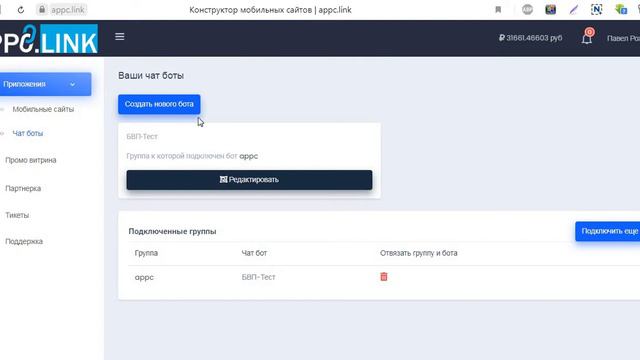This screenshot has width=640, height=360.
Task: Delete the appc group link via trash icon
Action: [384, 277]
